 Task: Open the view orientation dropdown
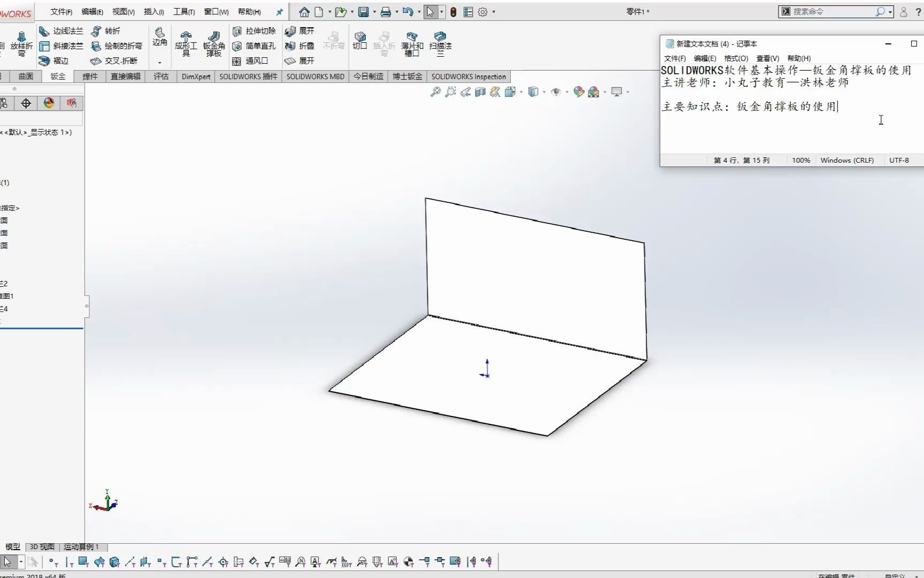[520, 93]
